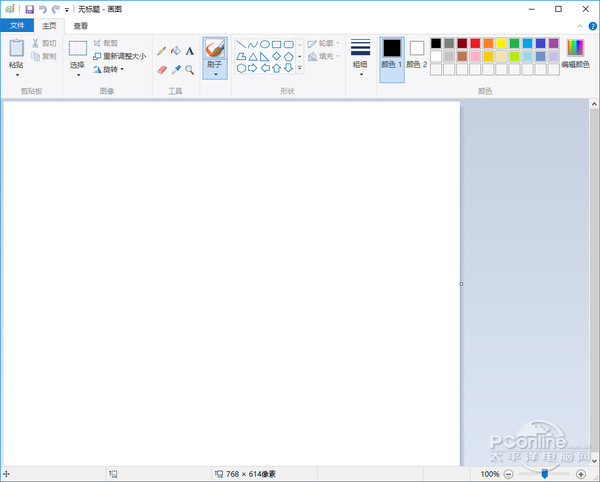Screen dimensions: 600x482
Task: Choose the Rounded rectangle shape
Action: pyautogui.click(x=289, y=44)
